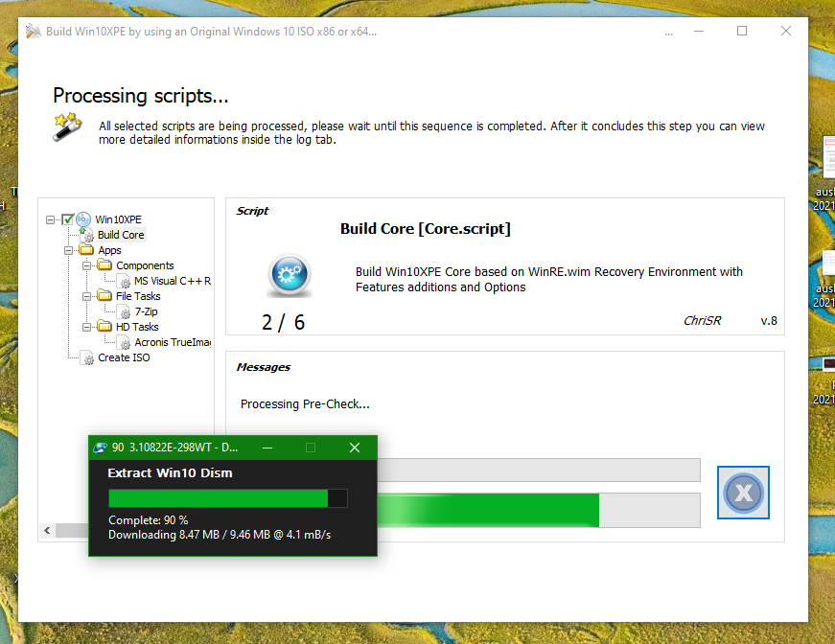
Task: Click the File Tasks folder icon
Action: point(104,296)
